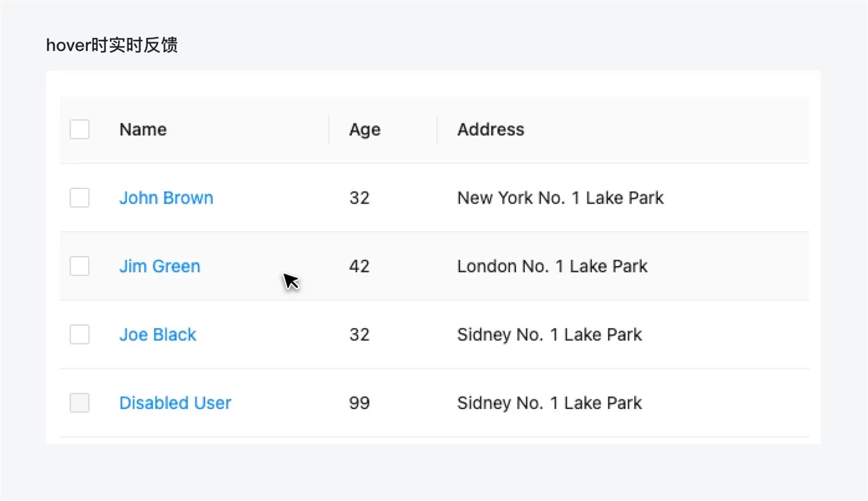Click the Disabled User link
Screen dimensions: 868x501
175,403
